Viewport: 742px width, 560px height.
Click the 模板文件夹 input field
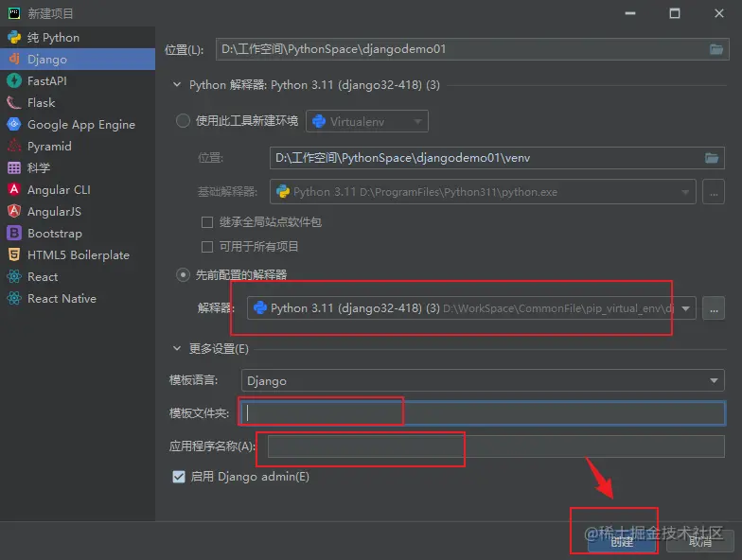[x=483, y=412]
